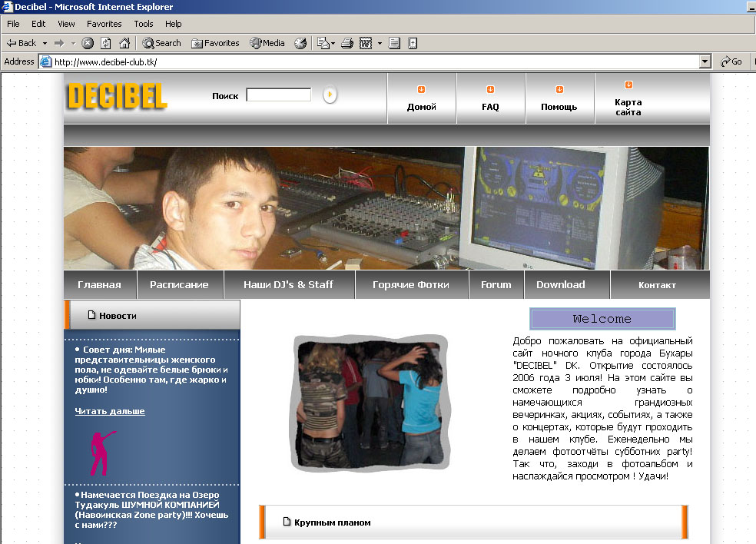Print the page with the printer icon

(x=347, y=43)
